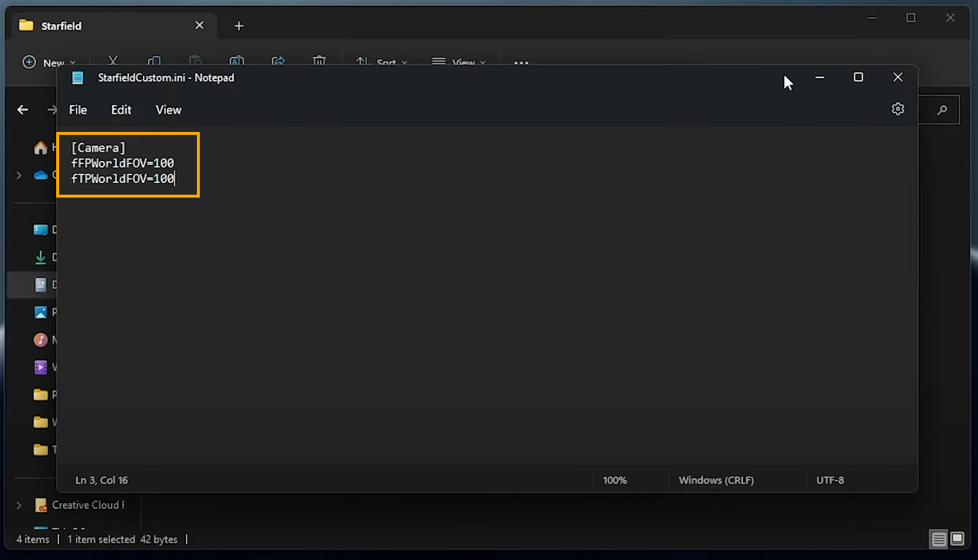This screenshot has height=560, width=978.
Task: Click the Delete trash icon in Explorer
Action: tap(319, 63)
